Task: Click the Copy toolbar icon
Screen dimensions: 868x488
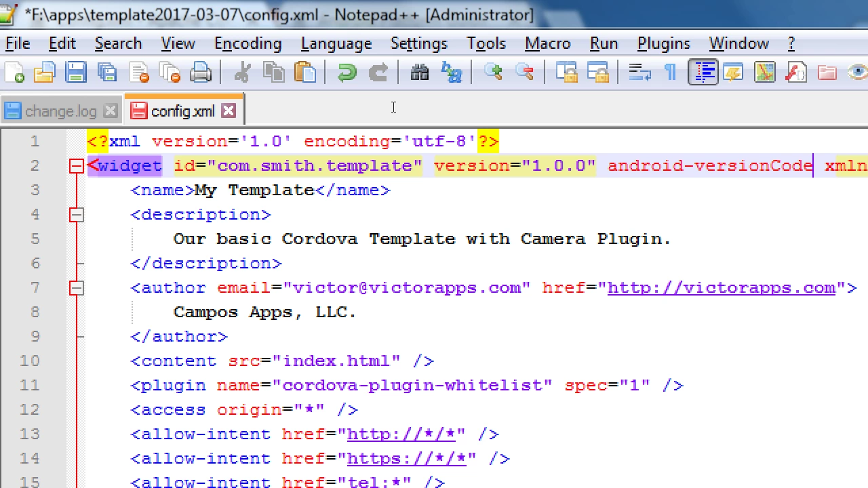Action: 273,73
